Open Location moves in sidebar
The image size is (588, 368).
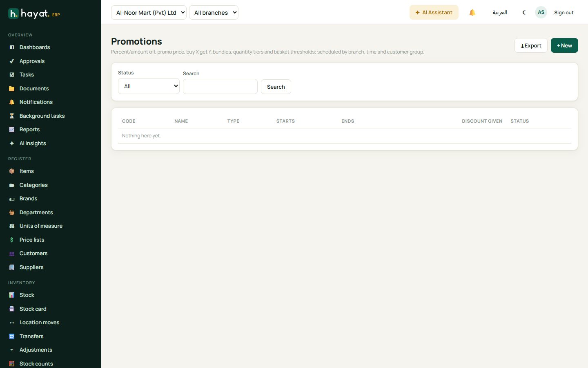[x=39, y=323]
